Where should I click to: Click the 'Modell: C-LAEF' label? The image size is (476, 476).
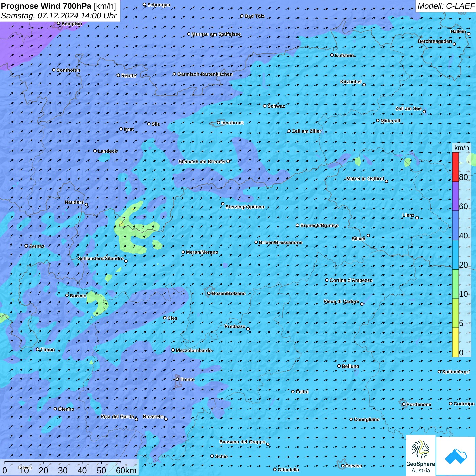[445, 6]
